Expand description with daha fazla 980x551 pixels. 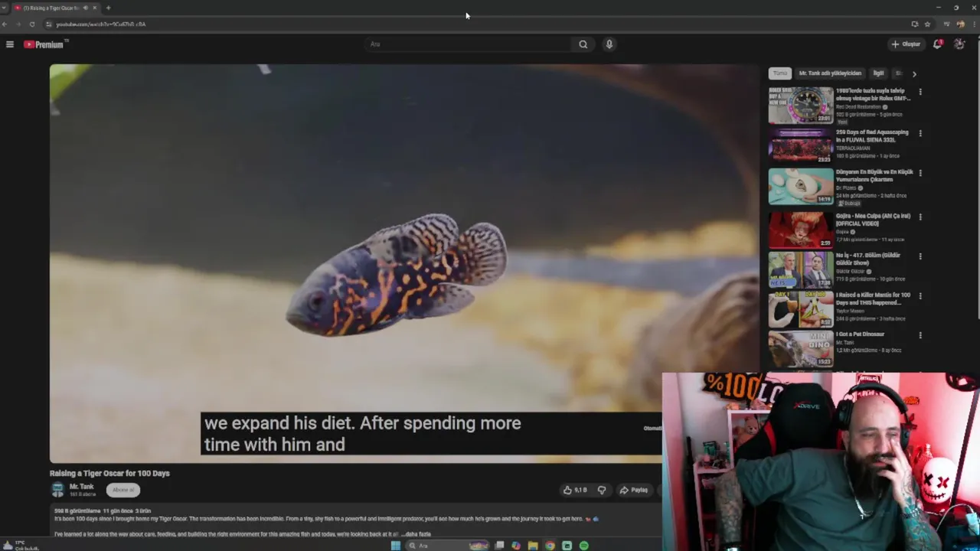click(x=417, y=534)
